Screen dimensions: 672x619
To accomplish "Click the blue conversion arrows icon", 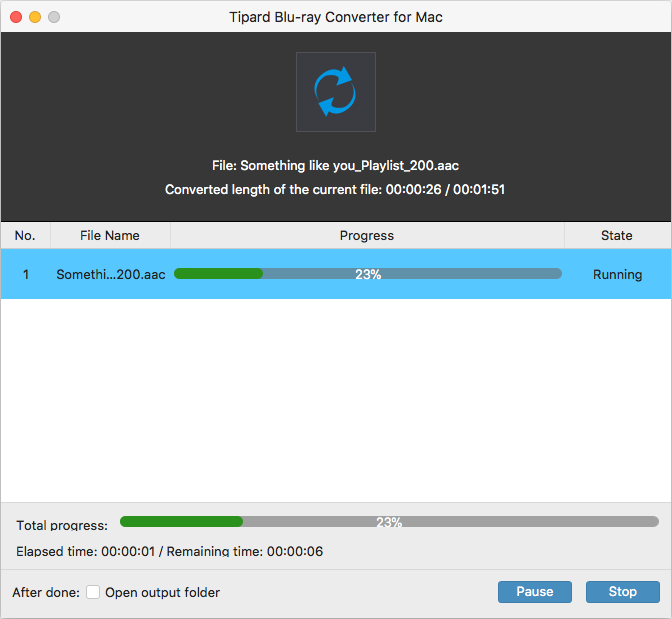I will click(x=336, y=92).
